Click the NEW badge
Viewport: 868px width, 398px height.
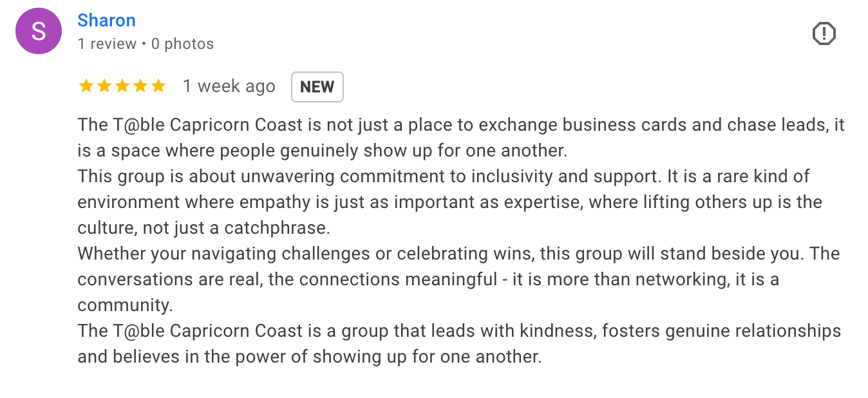pos(317,87)
